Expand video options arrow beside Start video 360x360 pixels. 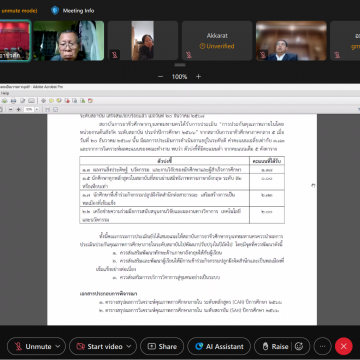[x=129, y=346]
